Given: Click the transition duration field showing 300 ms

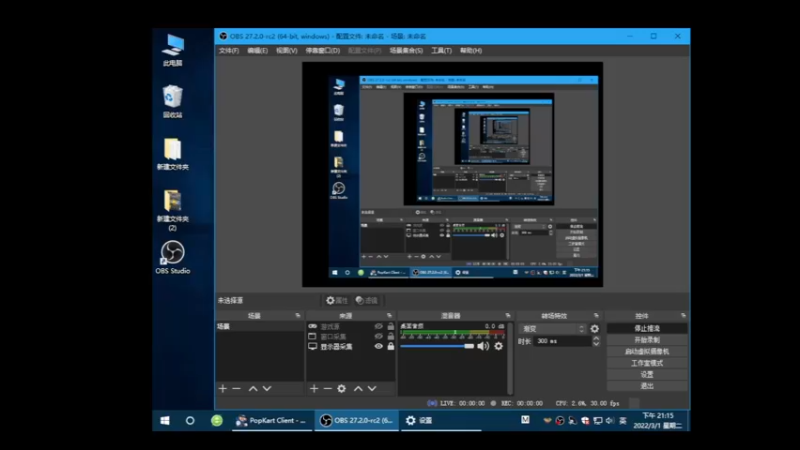Looking at the screenshot, I should pos(563,341).
